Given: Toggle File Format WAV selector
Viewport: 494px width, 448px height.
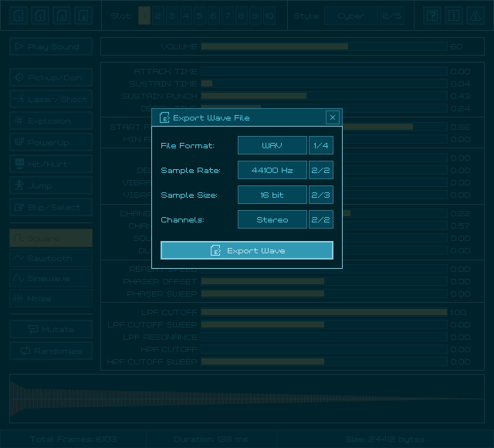Looking at the screenshot, I should [x=272, y=145].
